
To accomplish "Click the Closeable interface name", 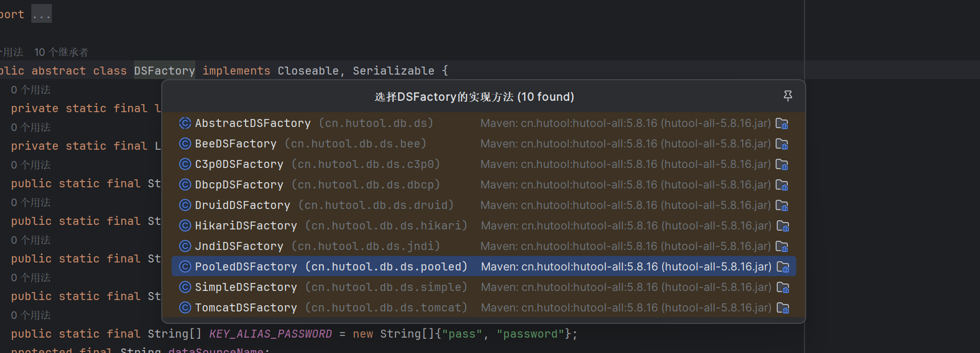I will (x=308, y=71).
